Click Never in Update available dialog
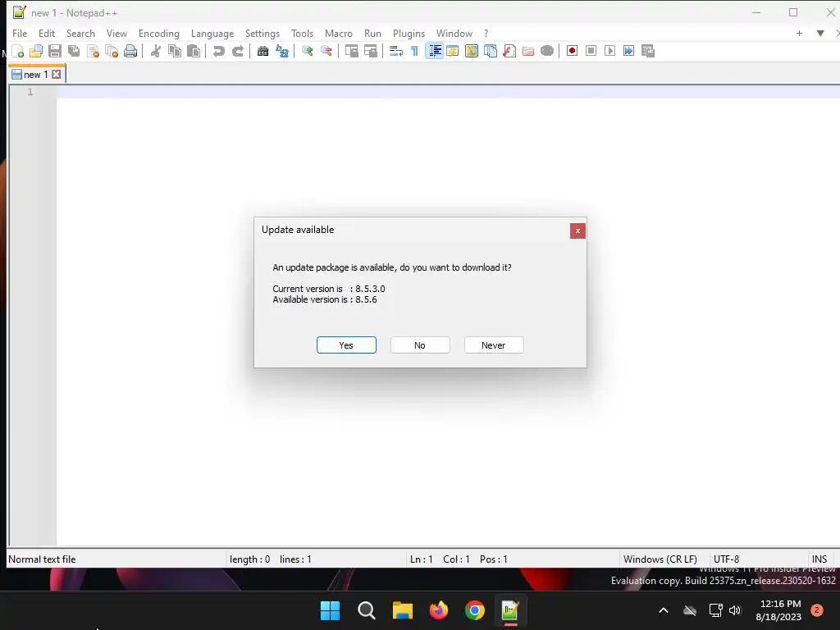 point(494,345)
